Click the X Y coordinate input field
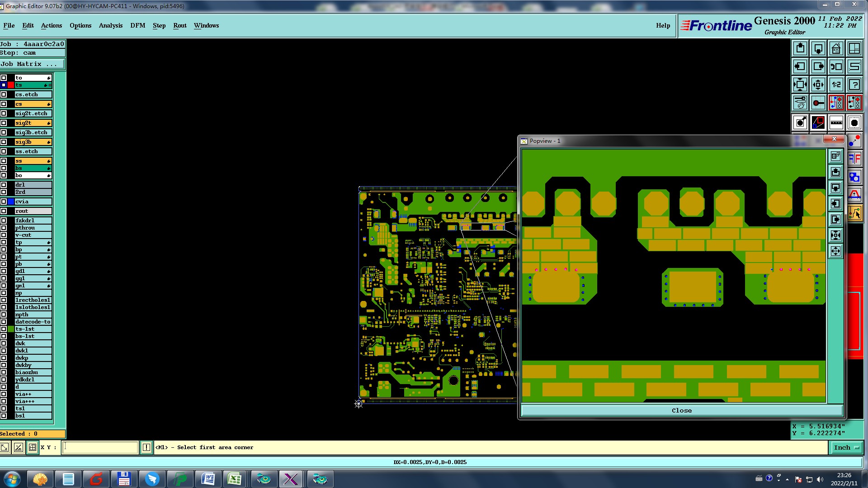Viewport: 868px width, 488px height. [100, 447]
